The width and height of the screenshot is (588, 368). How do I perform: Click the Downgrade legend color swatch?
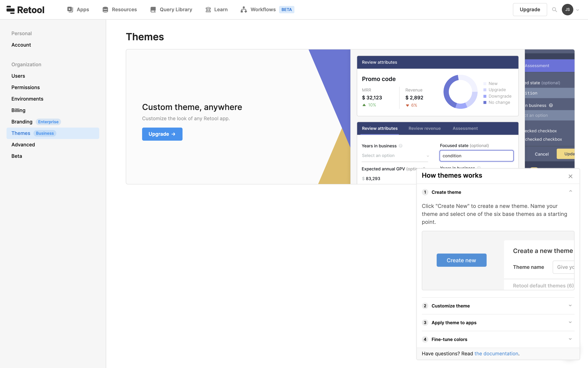[485, 96]
